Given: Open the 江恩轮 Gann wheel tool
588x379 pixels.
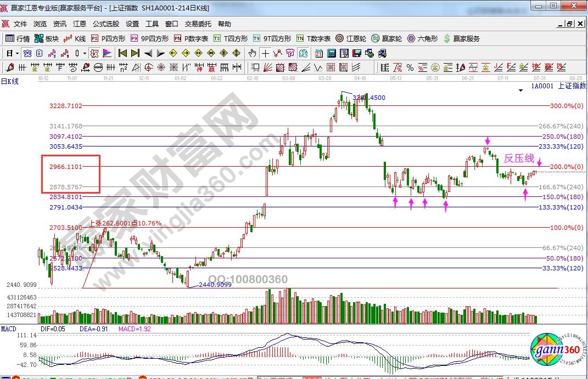Looking at the screenshot, I should [351, 38].
